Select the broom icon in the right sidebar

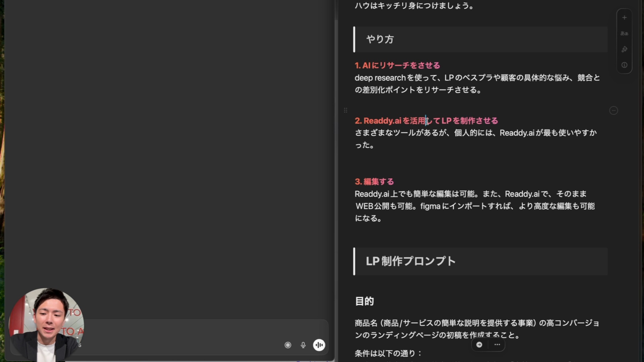pyautogui.click(x=624, y=49)
